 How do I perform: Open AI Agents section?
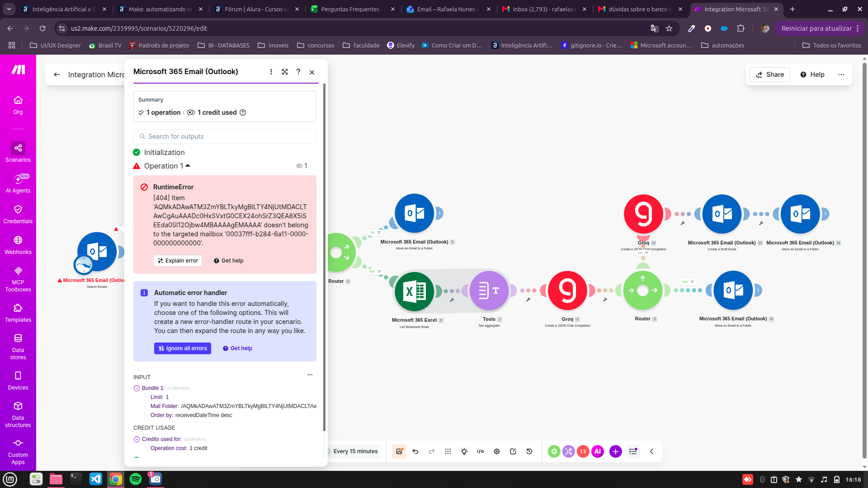(x=18, y=183)
